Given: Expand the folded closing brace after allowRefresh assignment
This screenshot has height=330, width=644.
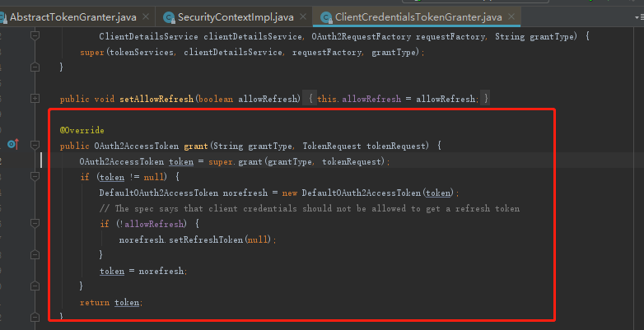Looking at the screenshot, I should [485, 99].
